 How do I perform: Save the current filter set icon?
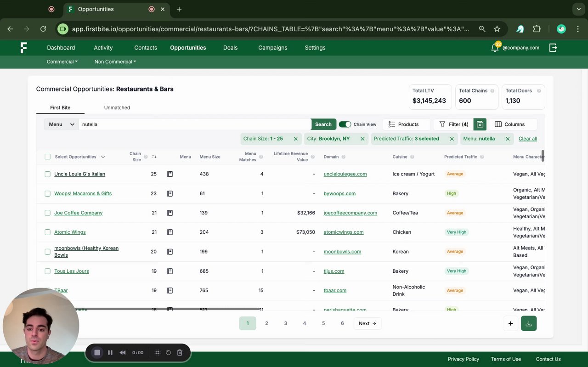coord(480,124)
